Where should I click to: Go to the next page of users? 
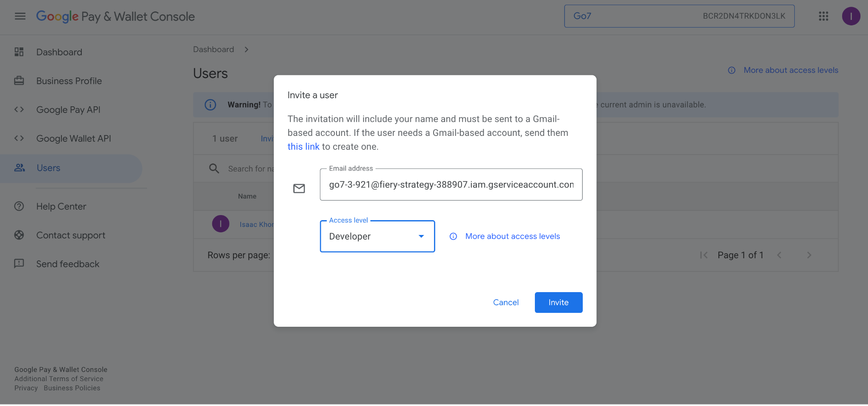(x=809, y=255)
